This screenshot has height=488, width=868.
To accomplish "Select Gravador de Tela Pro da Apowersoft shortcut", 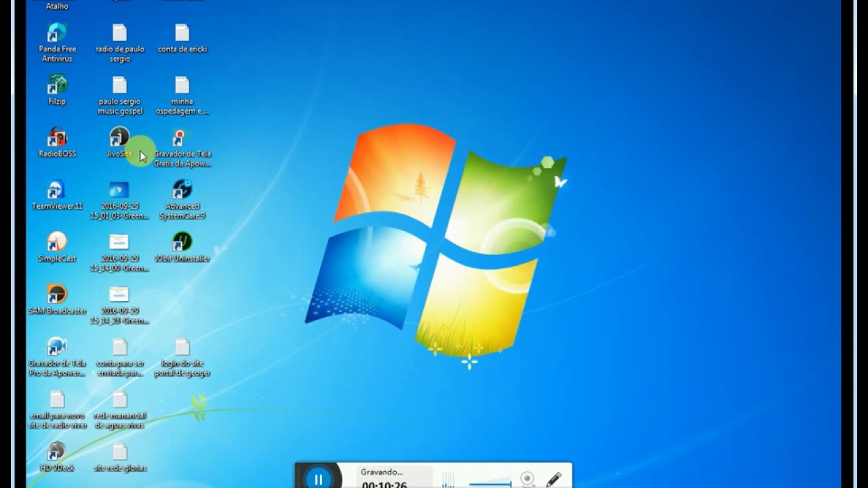I will click(57, 357).
